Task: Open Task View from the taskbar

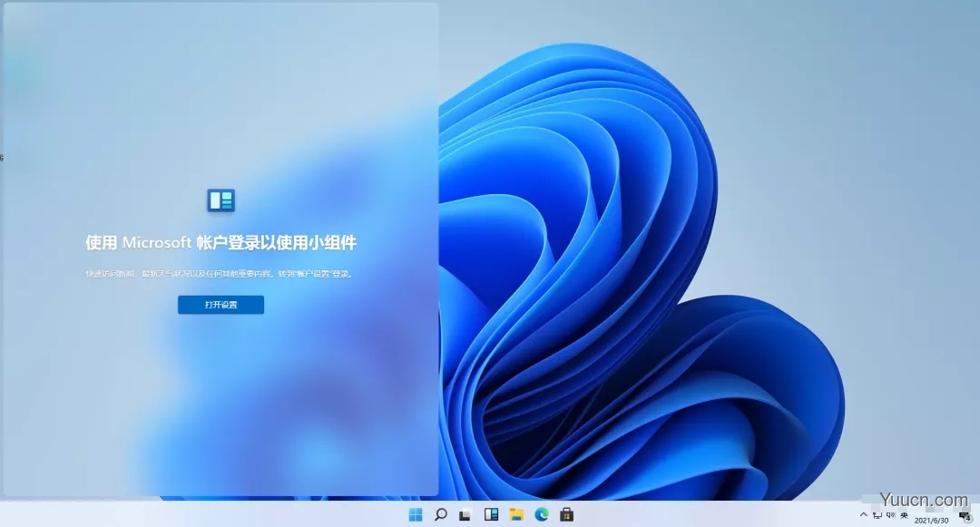Action: click(465, 515)
